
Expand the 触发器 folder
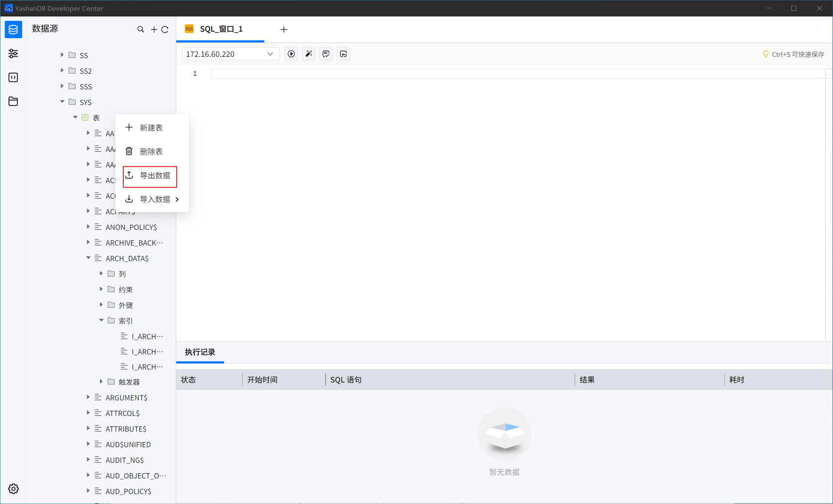coord(102,382)
